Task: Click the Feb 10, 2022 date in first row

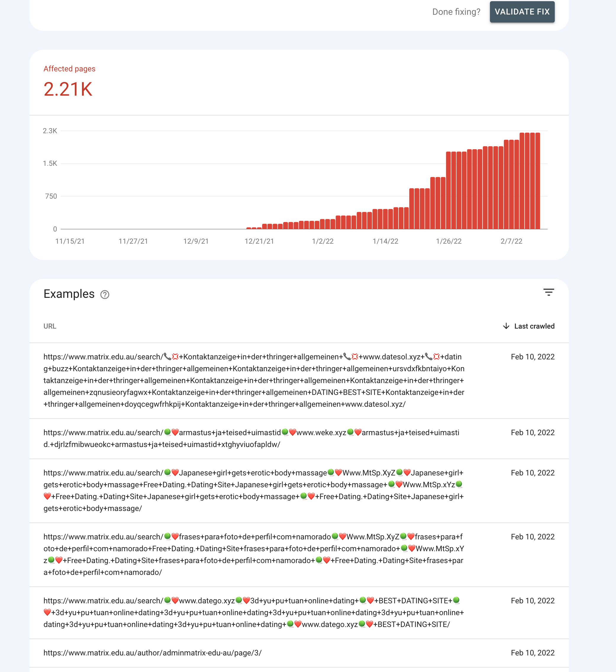Action: coord(532,356)
